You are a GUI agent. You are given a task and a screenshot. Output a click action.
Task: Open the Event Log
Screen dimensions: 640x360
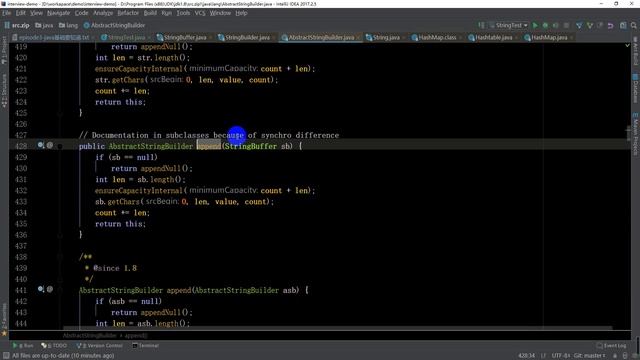(611, 346)
